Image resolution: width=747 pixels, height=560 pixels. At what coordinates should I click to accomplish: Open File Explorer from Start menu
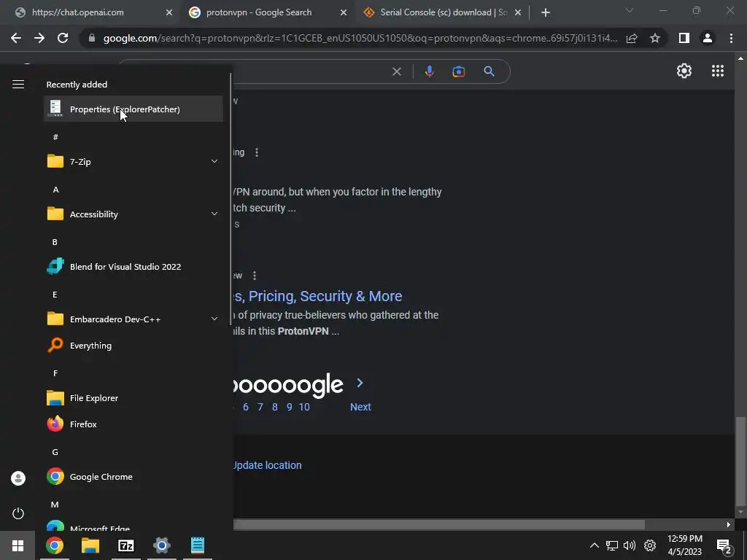pyautogui.click(x=133, y=397)
